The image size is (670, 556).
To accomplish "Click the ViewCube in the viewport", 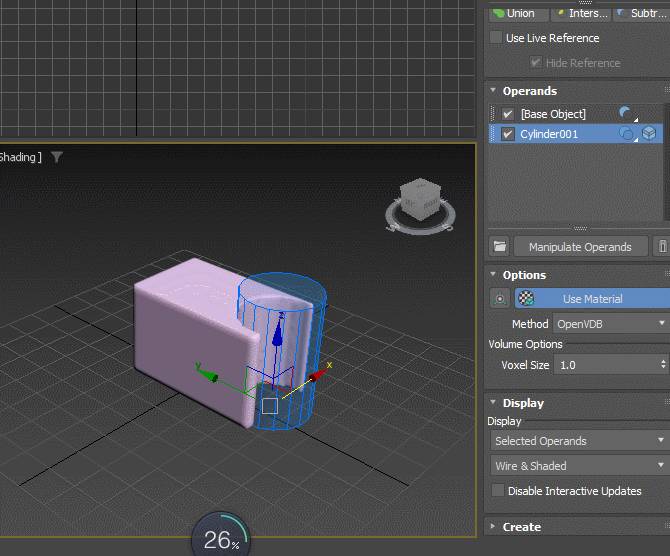I will point(418,200).
